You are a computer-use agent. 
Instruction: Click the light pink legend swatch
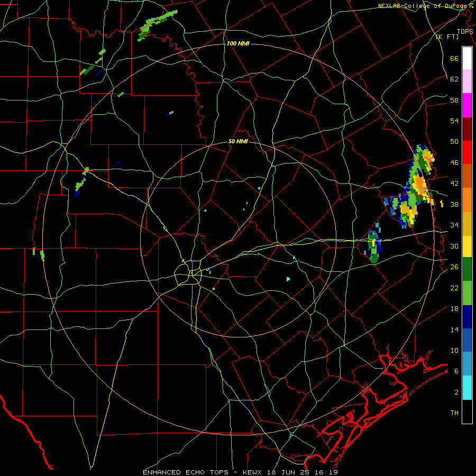point(467,81)
